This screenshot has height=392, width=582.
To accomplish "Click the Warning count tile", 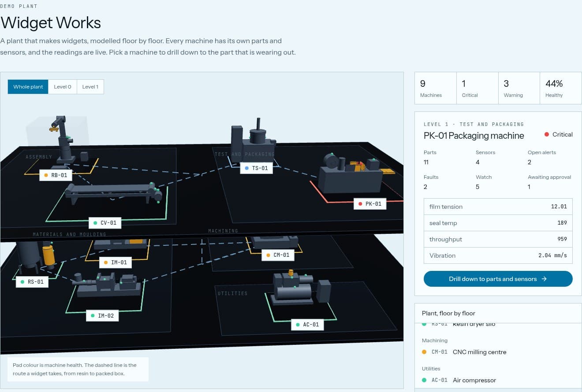I will [519, 88].
